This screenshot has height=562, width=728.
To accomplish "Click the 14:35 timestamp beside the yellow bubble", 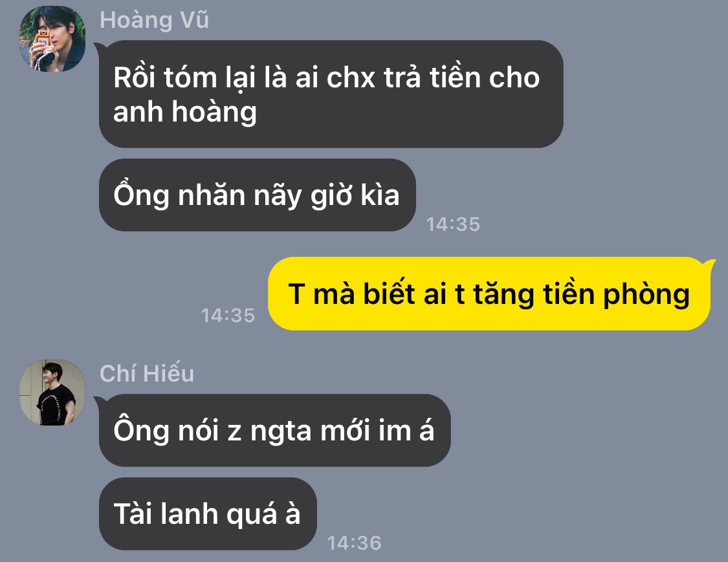I will click(228, 316).
